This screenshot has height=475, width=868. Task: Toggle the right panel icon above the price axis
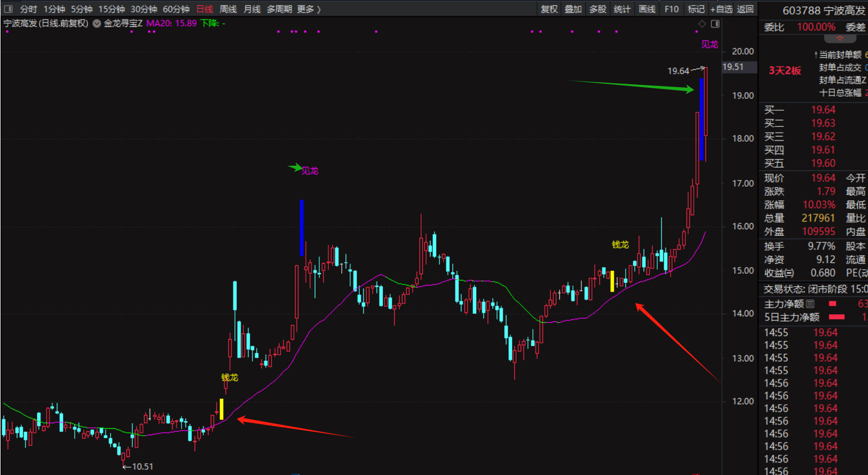(715, 24)
